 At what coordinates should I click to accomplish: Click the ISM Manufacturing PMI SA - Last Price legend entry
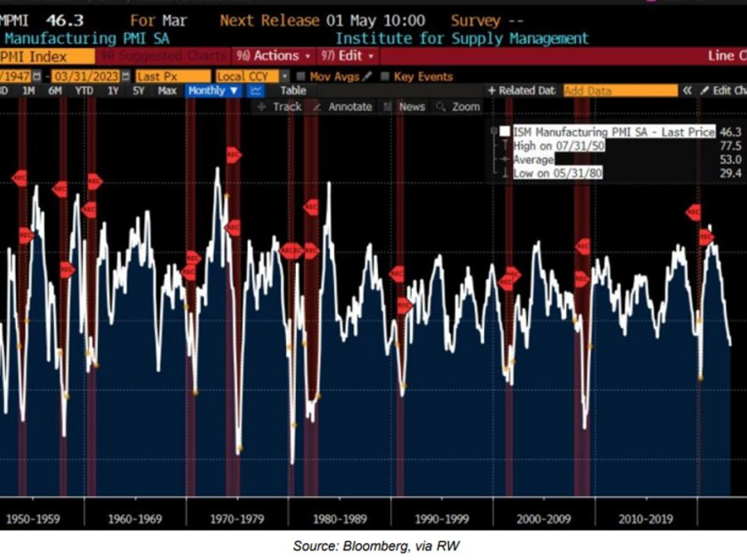tap(614, 132)
